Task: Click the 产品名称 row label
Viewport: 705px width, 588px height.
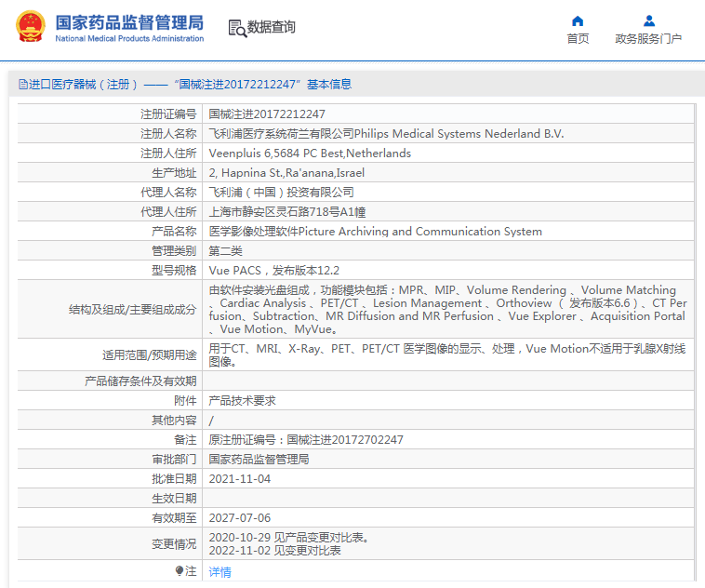Action: (x=174, y=232)
